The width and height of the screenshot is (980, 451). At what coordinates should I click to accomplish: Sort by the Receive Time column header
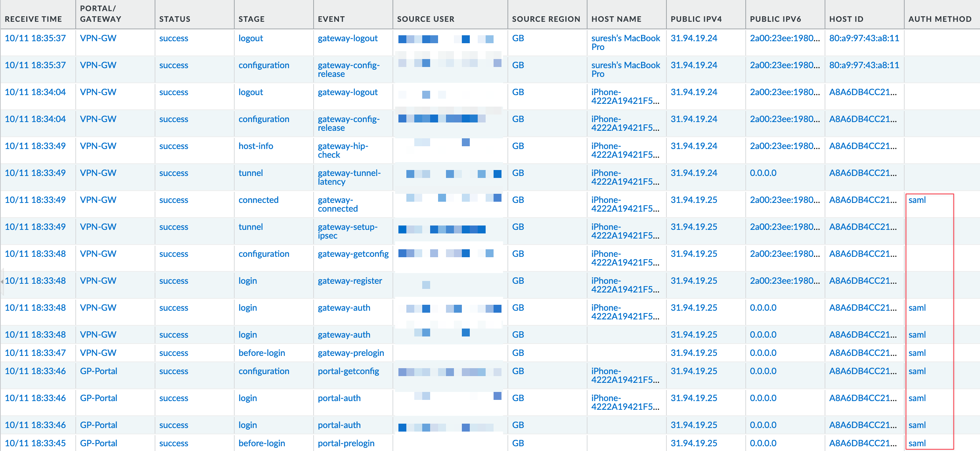point(33,19)
